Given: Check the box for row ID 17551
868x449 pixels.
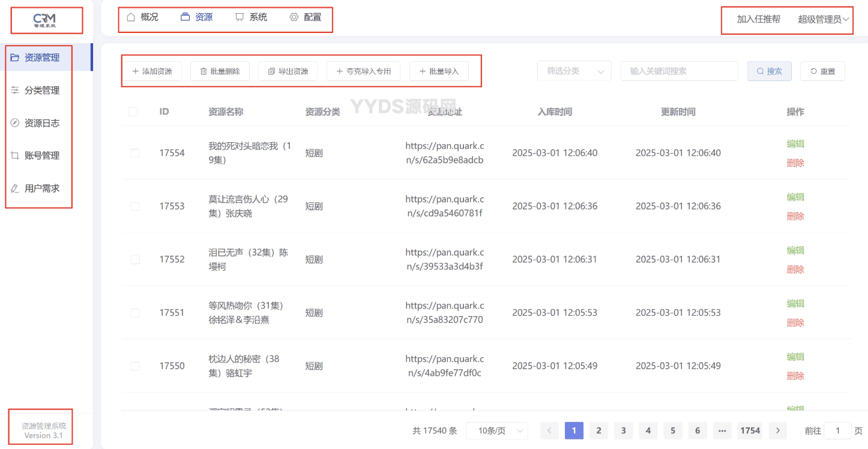Looking at the screenshot, I should pyautogui.click(x=135, y=313).
